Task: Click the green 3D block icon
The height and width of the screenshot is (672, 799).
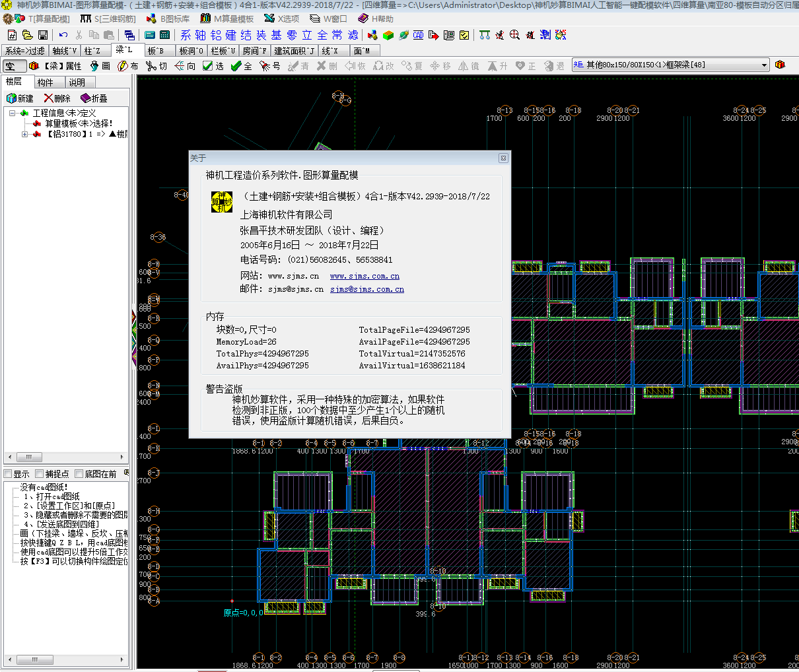Action: pos(388,35)
